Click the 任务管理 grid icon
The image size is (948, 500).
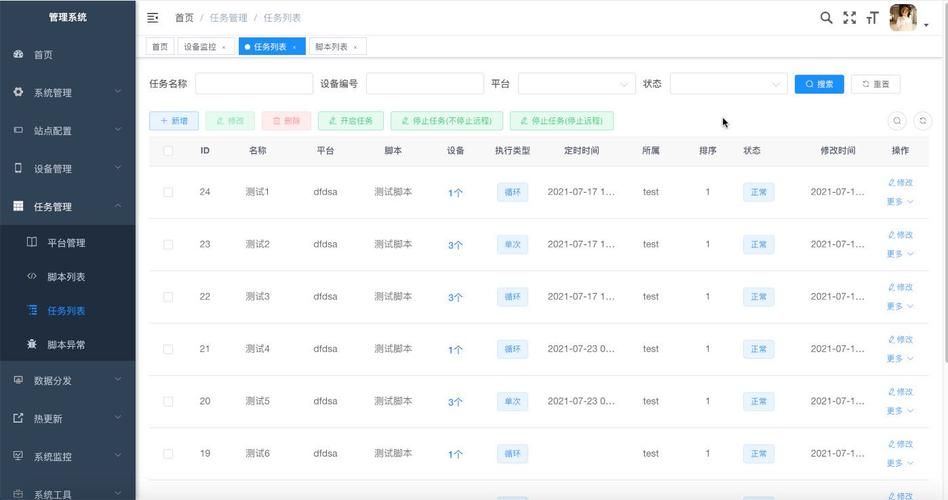tap(18, 206)
